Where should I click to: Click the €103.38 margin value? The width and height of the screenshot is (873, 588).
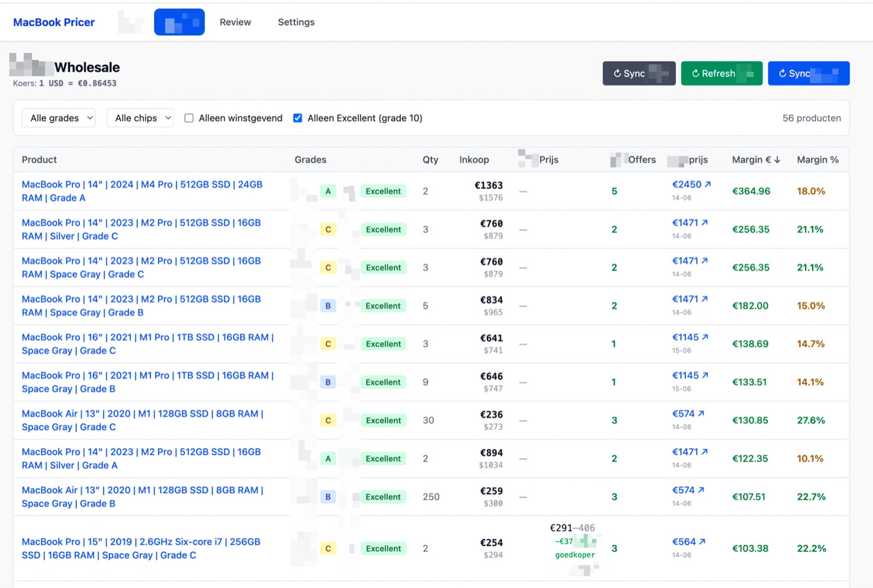pos(750,549)
